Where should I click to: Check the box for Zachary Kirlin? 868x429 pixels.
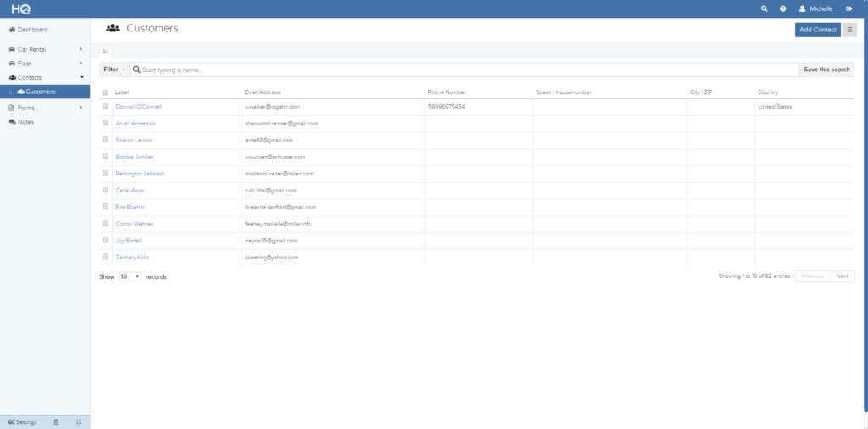point(105,257)
